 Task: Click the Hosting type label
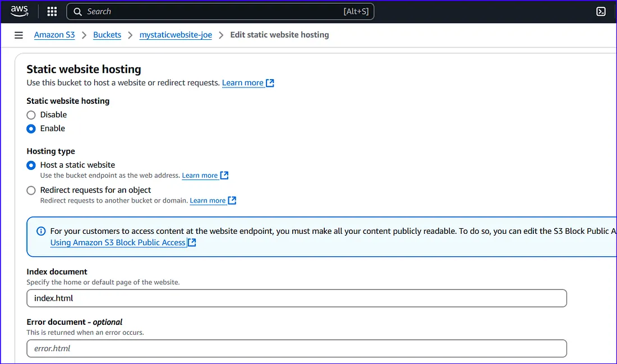tap(50, 151)
